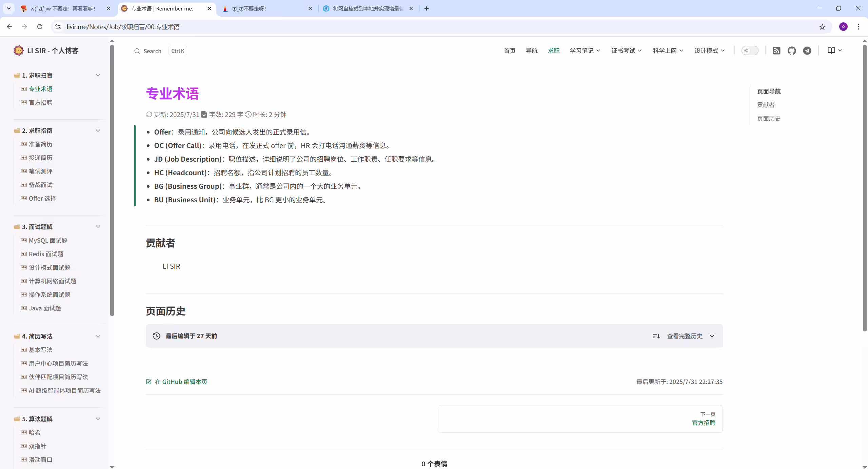
Task: Open the 学习笔记 dropdown menu
Action: pyautogui.click(x=585, y=51)
